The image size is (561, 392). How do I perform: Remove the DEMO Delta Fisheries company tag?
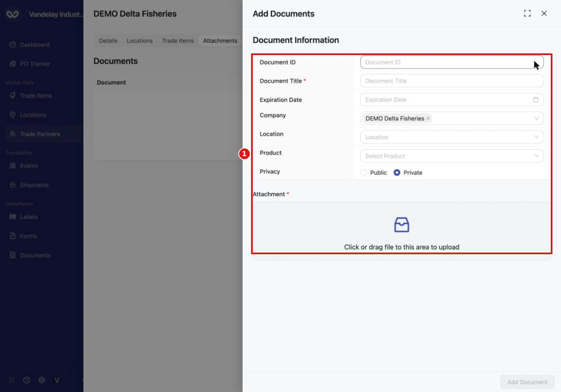point(428,118)
